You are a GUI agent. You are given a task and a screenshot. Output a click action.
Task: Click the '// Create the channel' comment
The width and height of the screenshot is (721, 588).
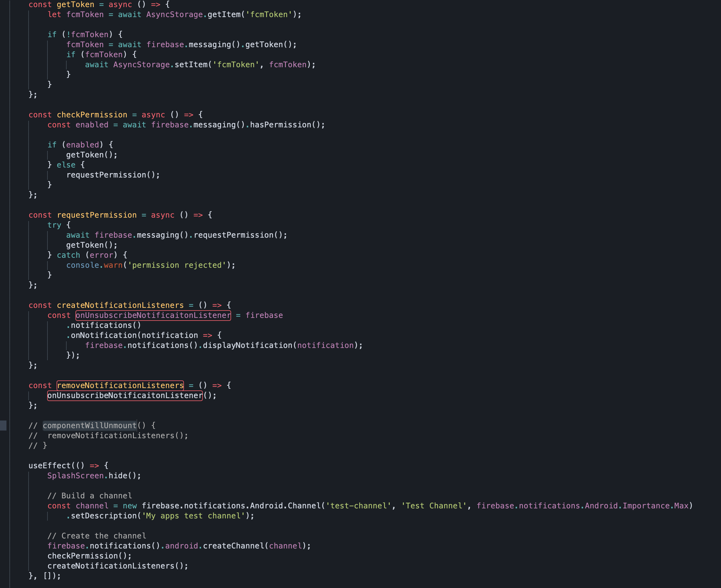tap(97, 536)
